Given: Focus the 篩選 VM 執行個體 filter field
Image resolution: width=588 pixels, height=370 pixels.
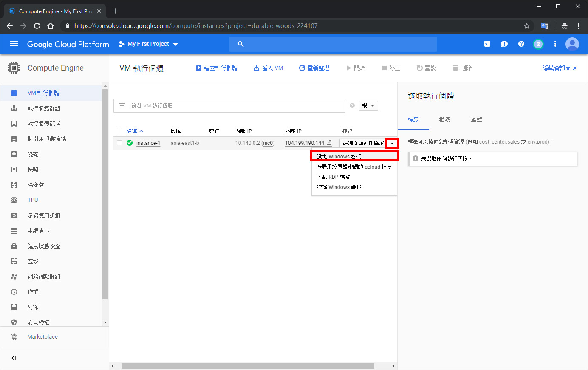Looking at the screenshot, I should [229, 106].
